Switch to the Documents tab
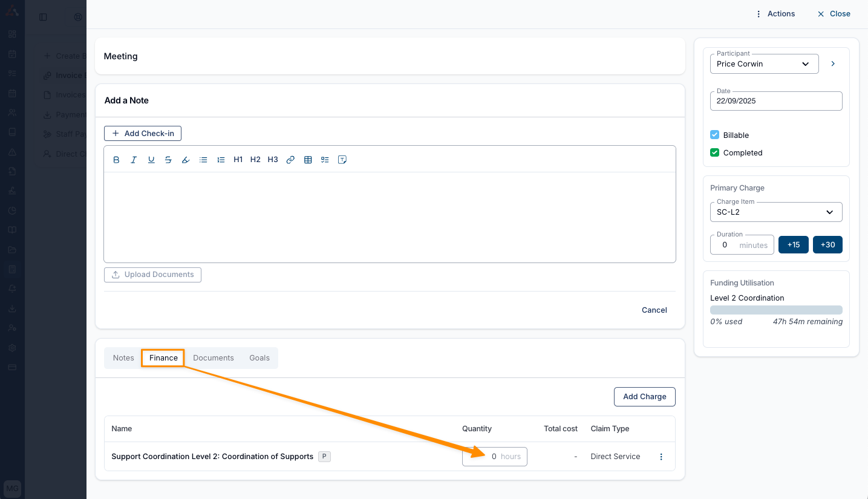The width and height of the screenshot is (868, 499). click(213, 358)
